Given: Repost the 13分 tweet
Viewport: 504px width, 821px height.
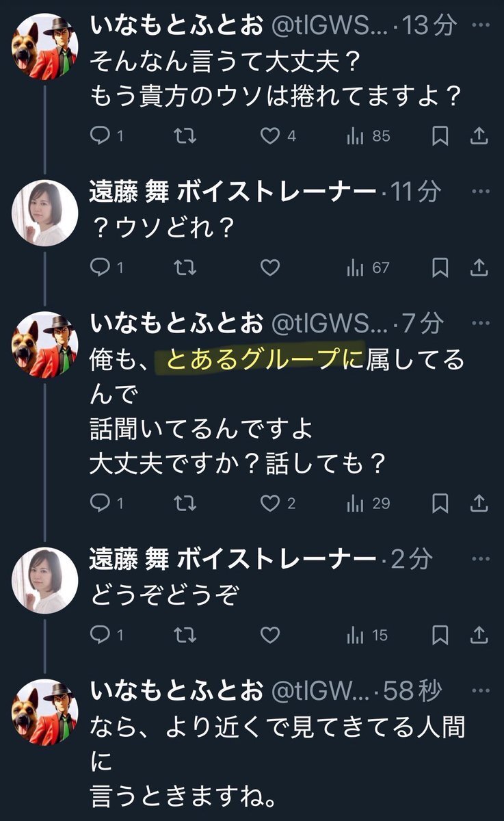Looking at the screenshot, I should pos(185,136).
